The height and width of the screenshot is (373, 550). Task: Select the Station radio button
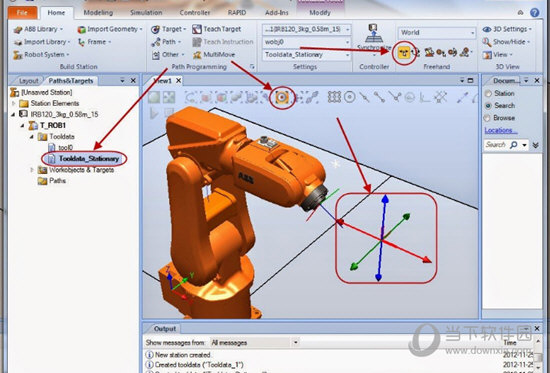pyautogui.click(x=488, y=93)
